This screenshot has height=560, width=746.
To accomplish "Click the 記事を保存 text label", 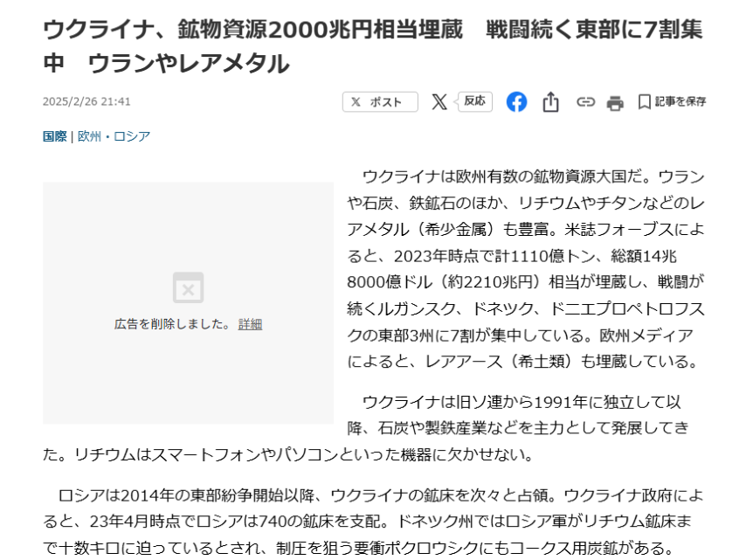I will point(680,101).
